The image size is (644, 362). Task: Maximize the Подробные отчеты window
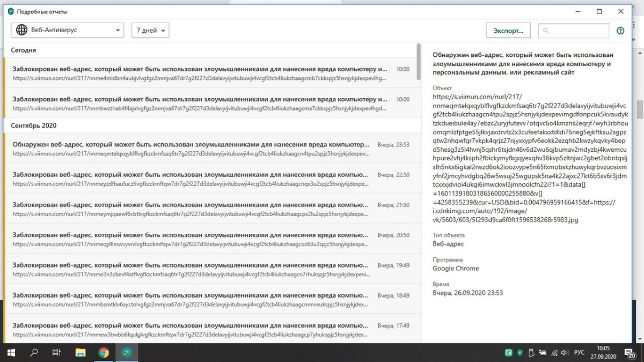[x=599, y=11]
